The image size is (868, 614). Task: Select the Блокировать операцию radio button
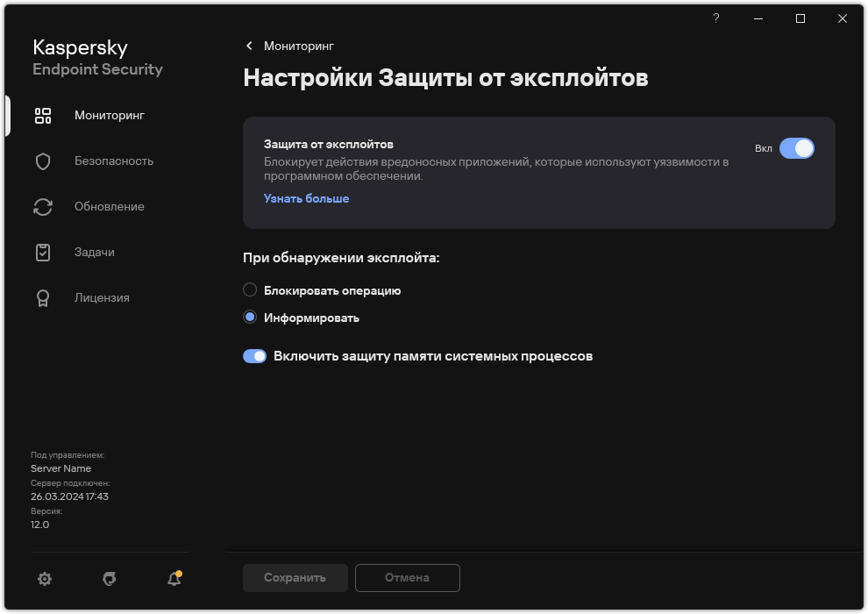coord(250,289)
